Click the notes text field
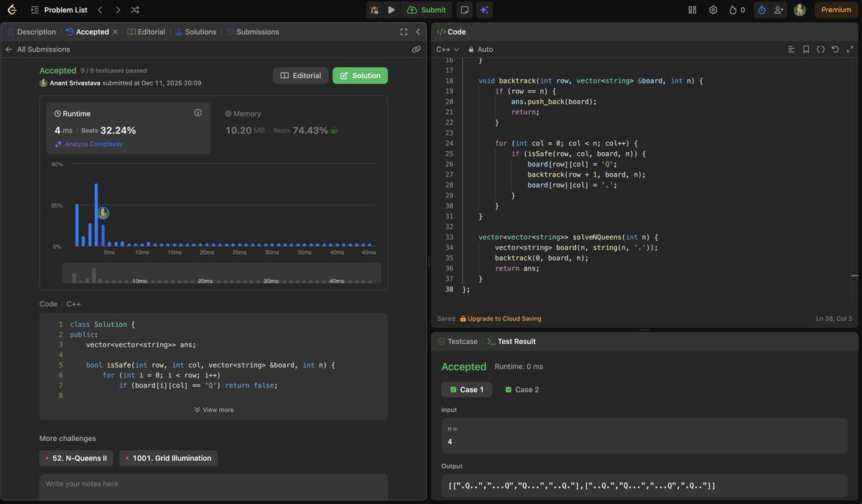 tap(213, 487)
